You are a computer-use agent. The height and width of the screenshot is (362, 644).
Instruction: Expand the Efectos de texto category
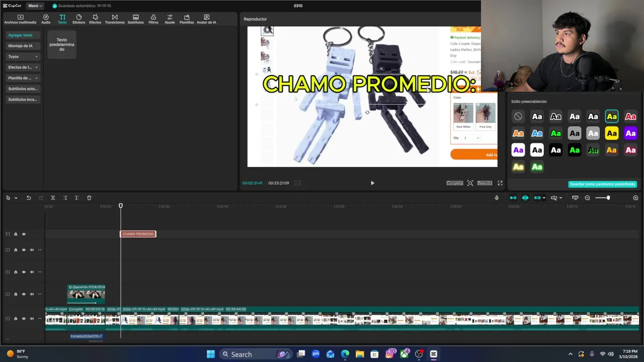click(23, 67)
